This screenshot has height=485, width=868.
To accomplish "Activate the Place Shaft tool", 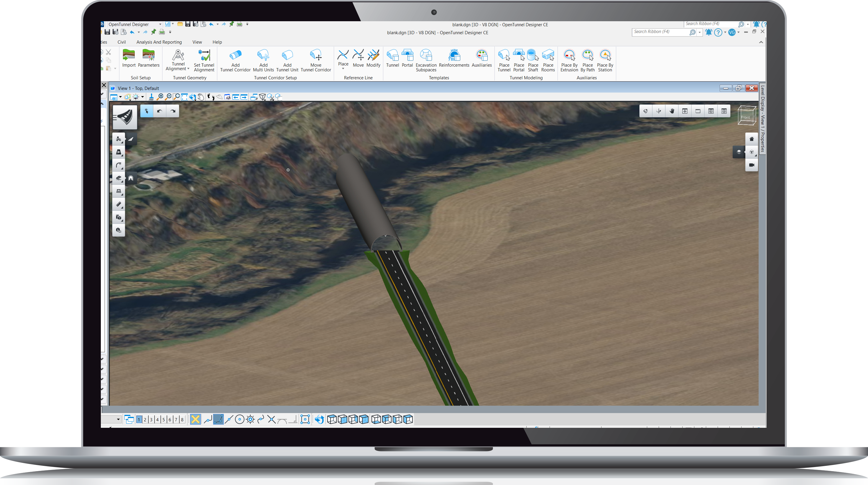I will (x=533, y=61).
